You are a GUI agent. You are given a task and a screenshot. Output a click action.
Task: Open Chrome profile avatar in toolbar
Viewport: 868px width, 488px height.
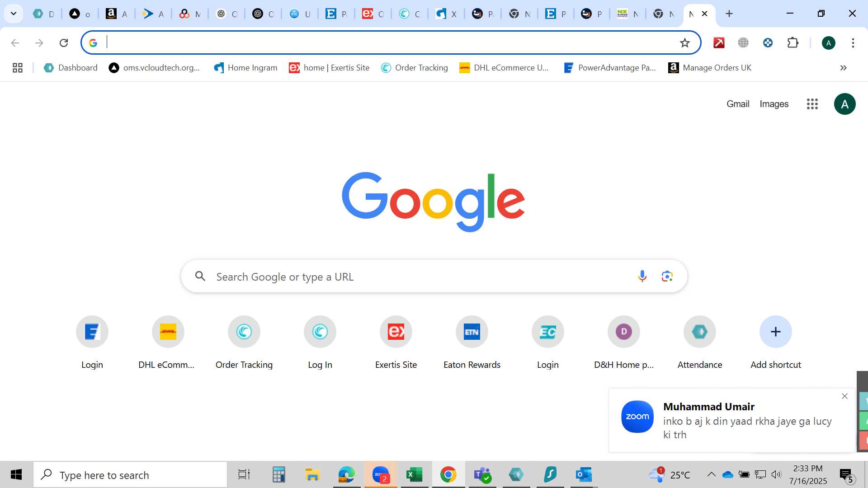coord(829,43)
